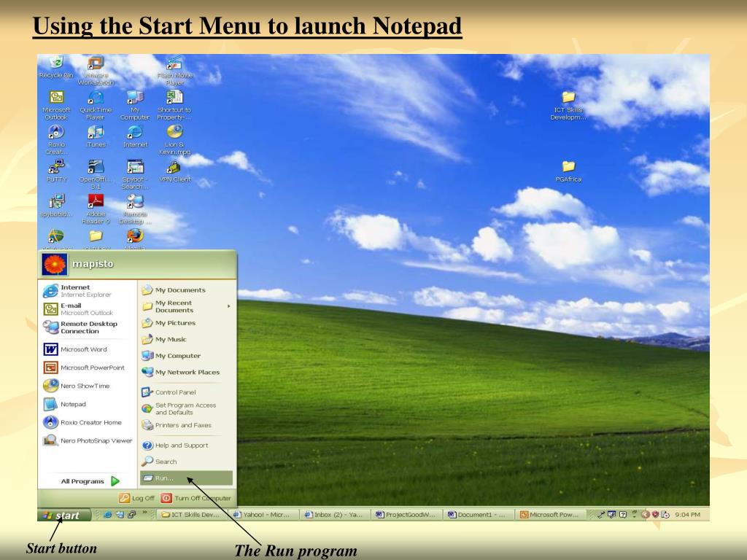Click the Turn Off Computer button

[x=196, y=498]
